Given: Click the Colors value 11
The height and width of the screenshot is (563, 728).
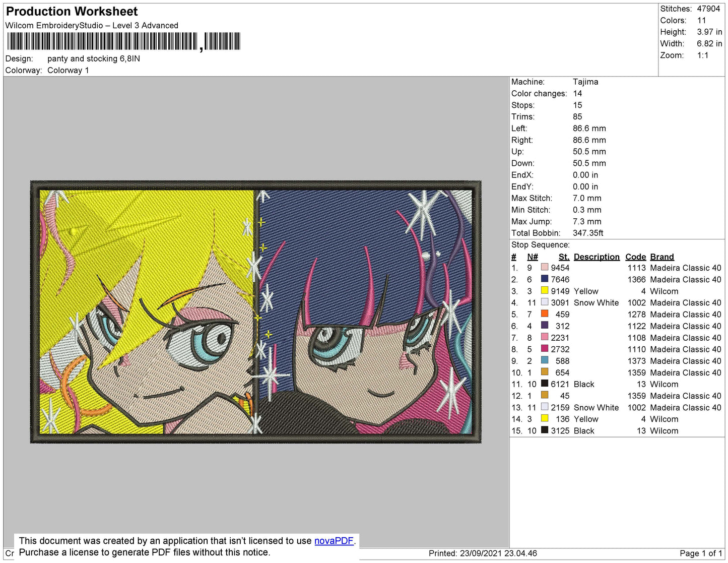Looking at the screenshot, I should [x=701, y=20].
